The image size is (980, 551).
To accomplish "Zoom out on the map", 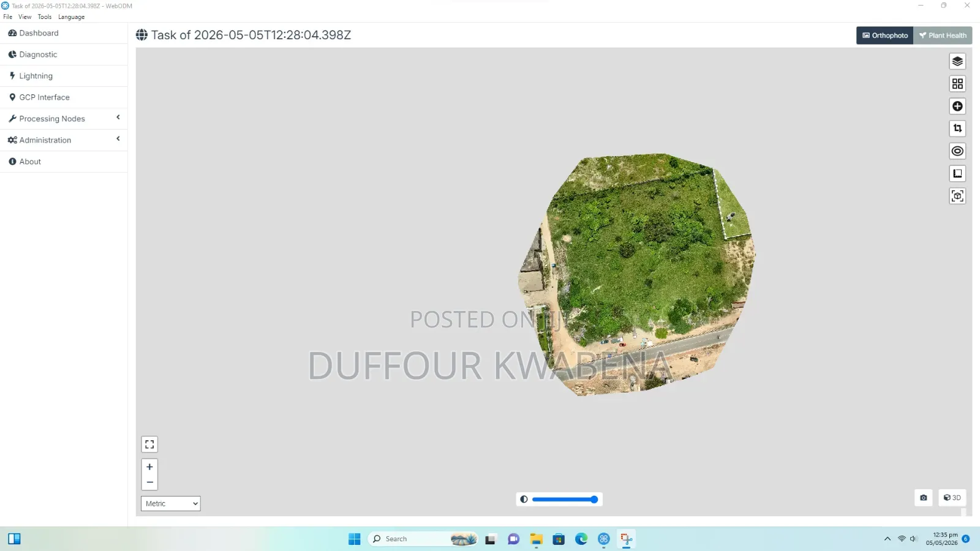I will pyautogui.click(x=149, y=482).
